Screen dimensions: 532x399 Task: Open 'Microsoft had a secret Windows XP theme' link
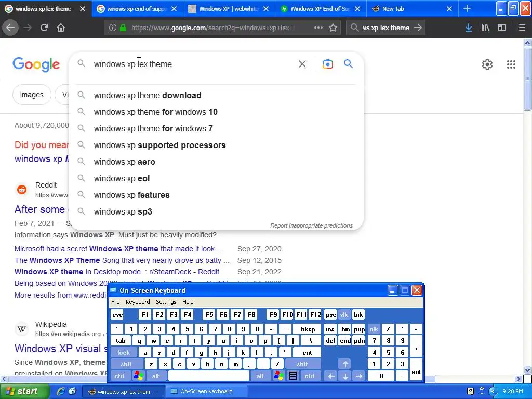[119, 249]
